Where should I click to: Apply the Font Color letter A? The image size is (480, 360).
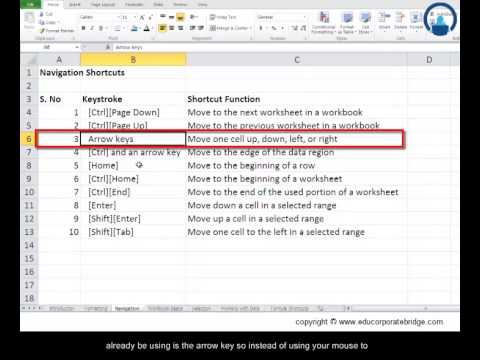click(147, 28)
